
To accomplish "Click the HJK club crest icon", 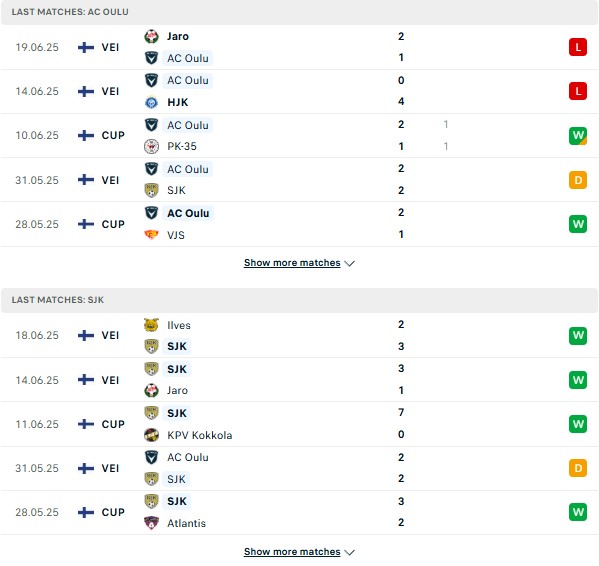I will click(x=151, y=102).
